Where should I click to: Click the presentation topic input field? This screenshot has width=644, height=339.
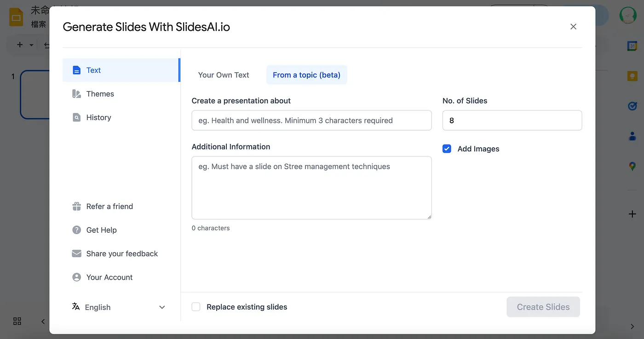tap(311, 121)
